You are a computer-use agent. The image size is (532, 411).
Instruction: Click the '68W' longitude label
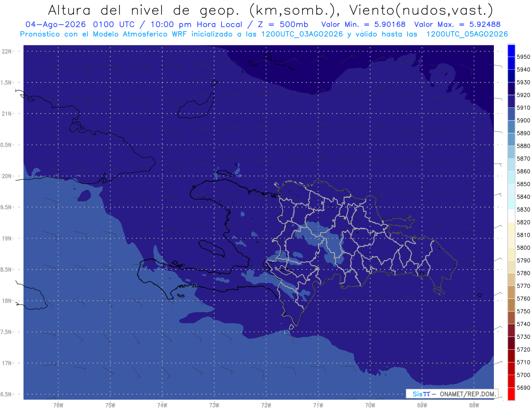(x=474, y=405)
